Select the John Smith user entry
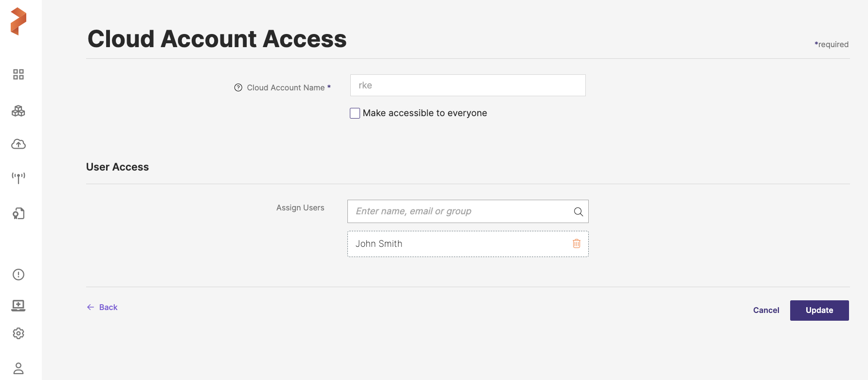Screen dimensions: 868x380 379,244
